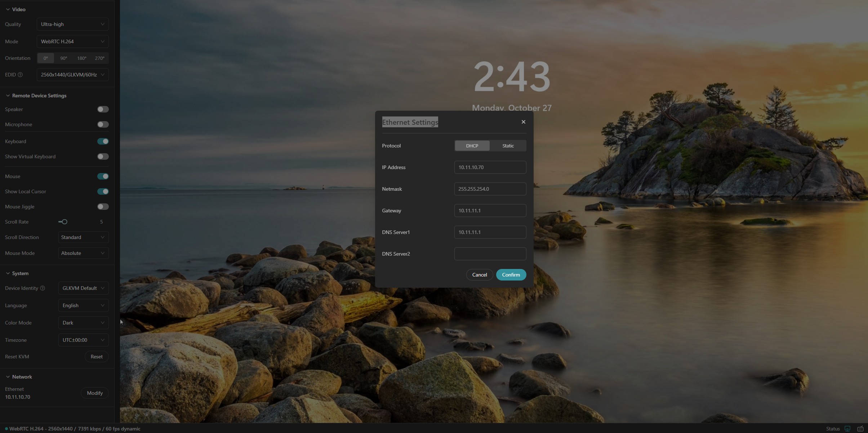Click the DNS Server2 input field

pyautogui.click(x=490, y=254)
